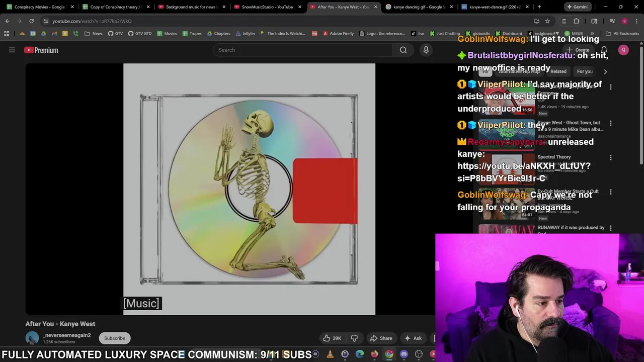Open the YouTube notifications bell

pyautogui.click(x=604, y=50)
